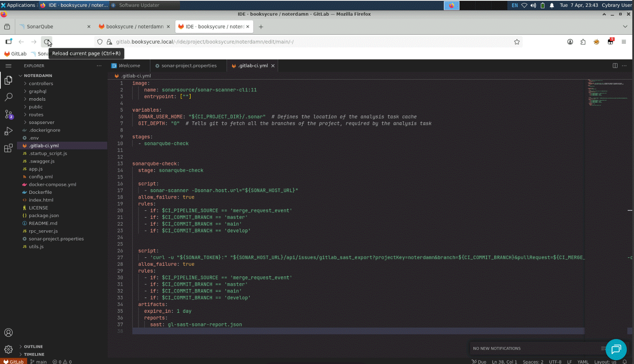Open the Run and Debug view
Screen dimensions: 634x364
[x=8, y=131]
